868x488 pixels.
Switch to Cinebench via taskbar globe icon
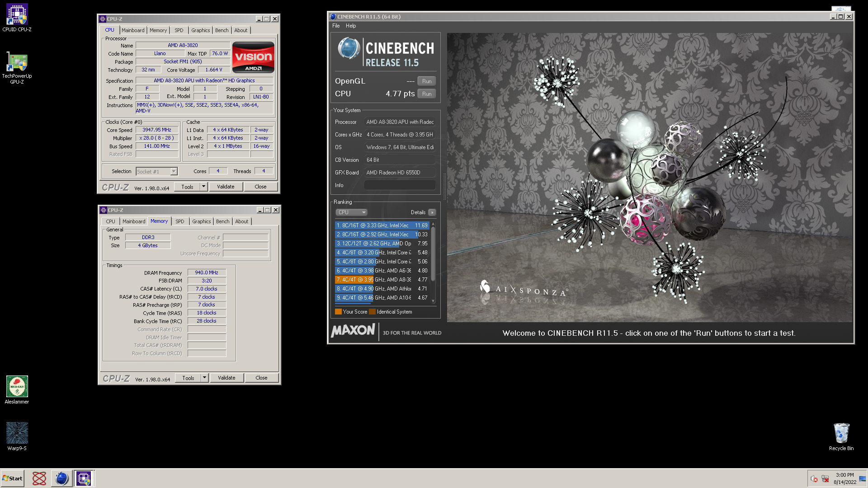(61, 478)
